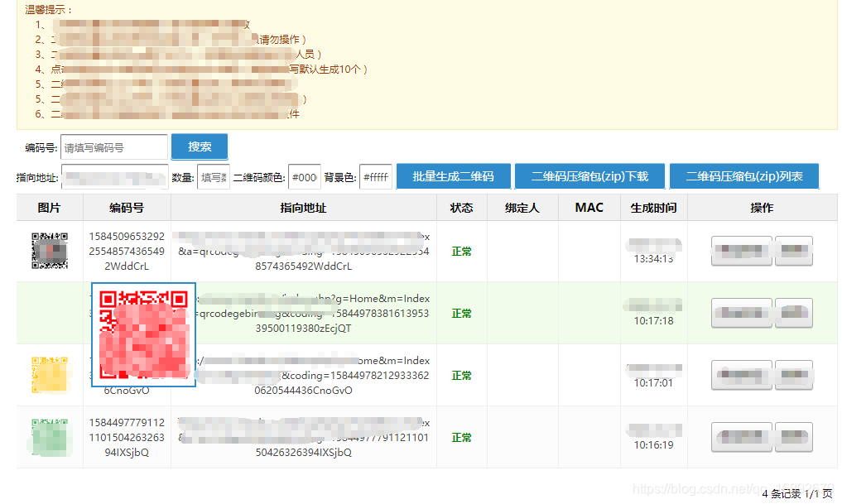Click the 绑定人 column header
This screenshot has width=842, height=504.
pos(522,208)
